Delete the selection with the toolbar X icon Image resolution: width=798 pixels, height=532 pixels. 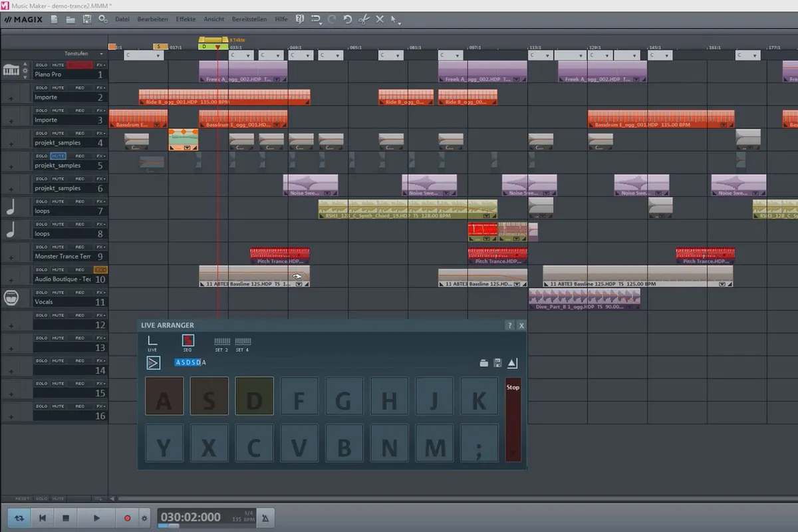[x=380, y=19]
